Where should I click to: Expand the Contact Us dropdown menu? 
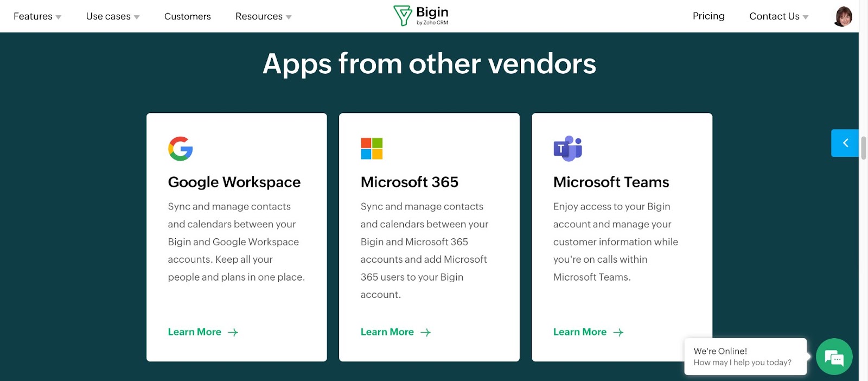coord(779,16)
